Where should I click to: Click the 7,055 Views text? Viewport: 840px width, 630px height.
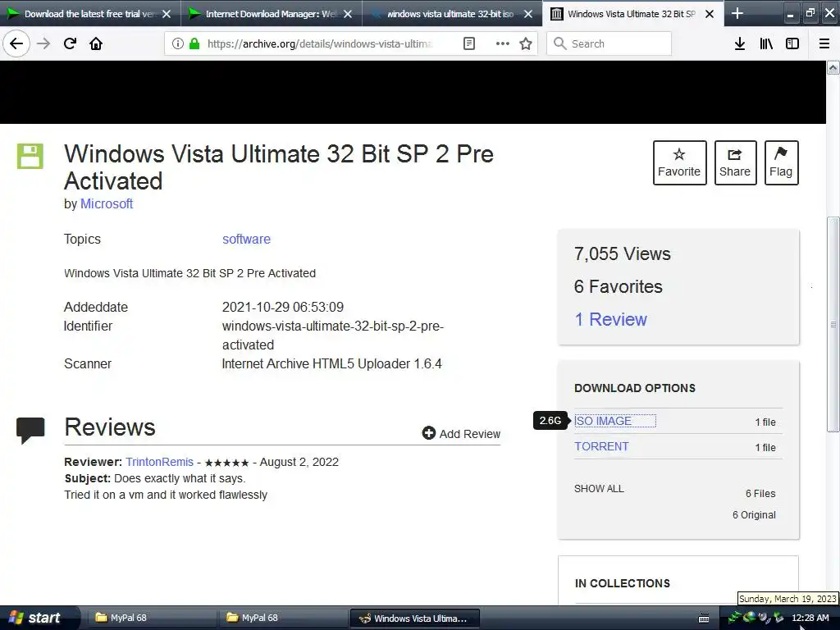[x=622, y=253]
